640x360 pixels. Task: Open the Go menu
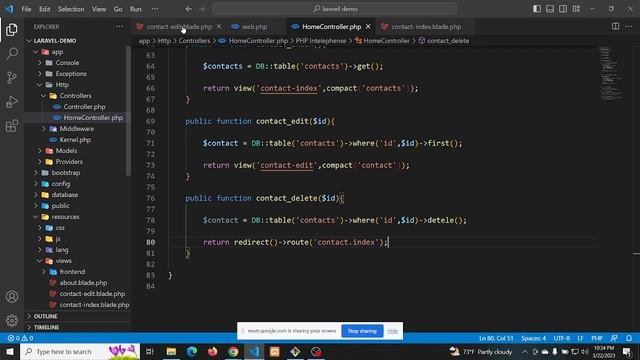coord(118,9)
